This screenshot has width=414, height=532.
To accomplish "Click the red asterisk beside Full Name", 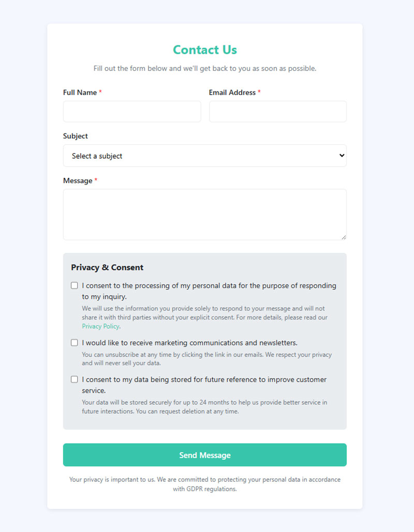I will pos(101,91).
